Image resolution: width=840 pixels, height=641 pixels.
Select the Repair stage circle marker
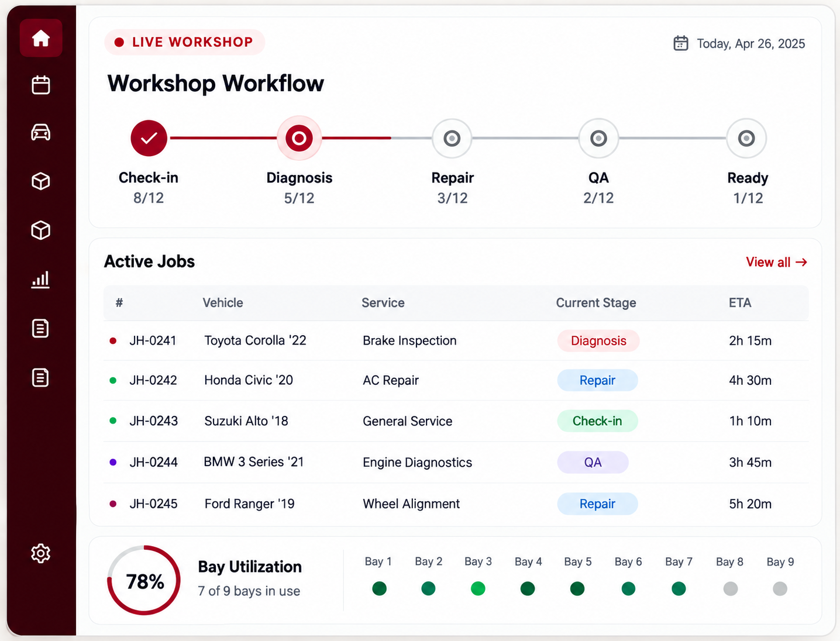(x=452, y=138)
